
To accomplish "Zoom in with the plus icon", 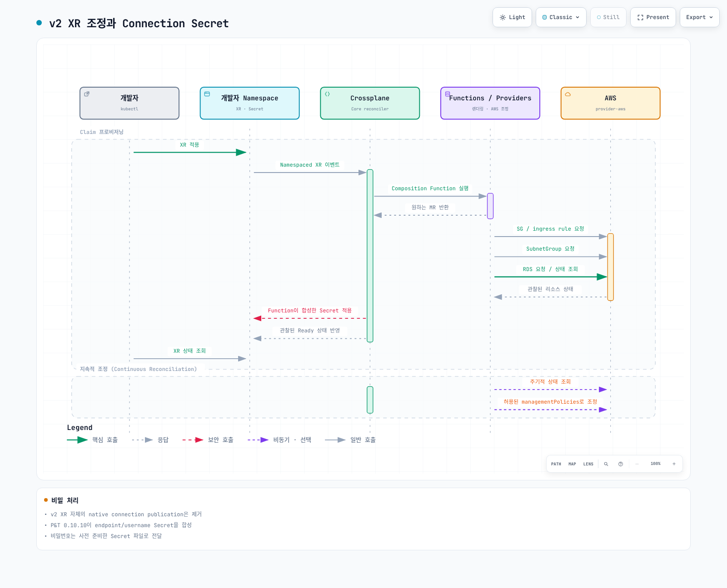I will [x=674, y=464].
